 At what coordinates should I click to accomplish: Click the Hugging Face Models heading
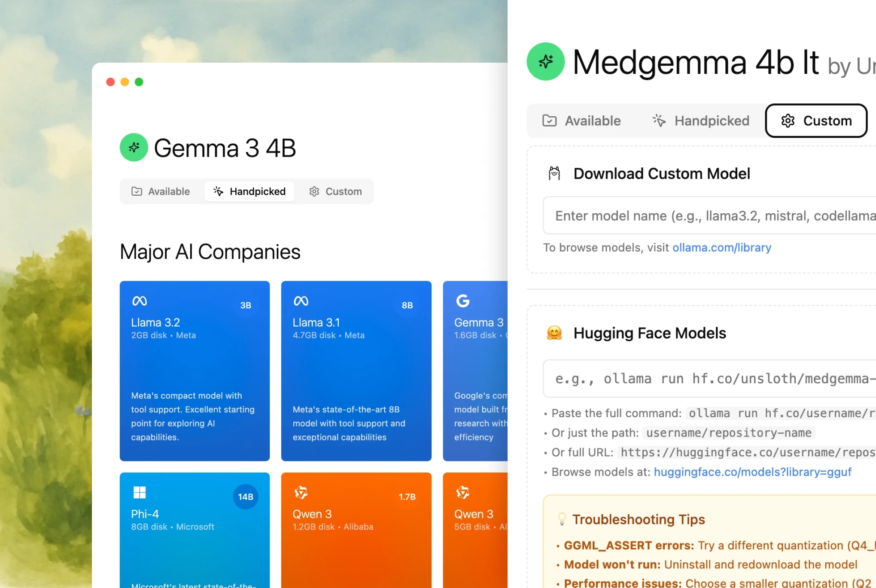pos(650,333)
